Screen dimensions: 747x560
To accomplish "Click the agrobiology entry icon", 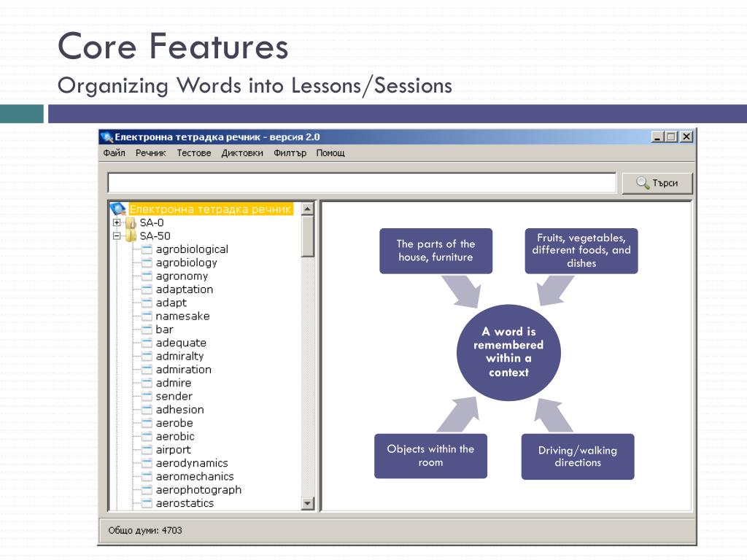I will tap(147, 262).
